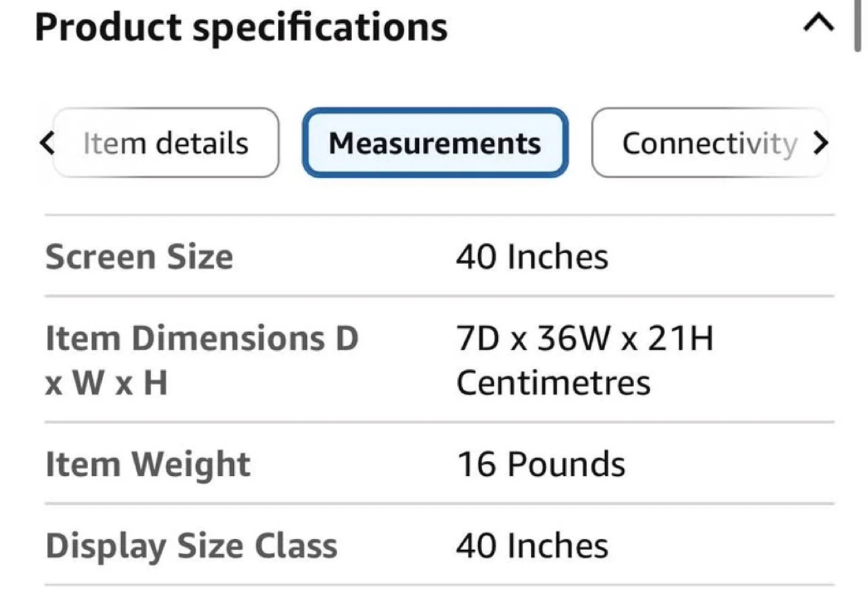The height and width of the screenshot is (591, 868).
Task: Click the 'Item Dimensions D' label line
Action: 202,337
